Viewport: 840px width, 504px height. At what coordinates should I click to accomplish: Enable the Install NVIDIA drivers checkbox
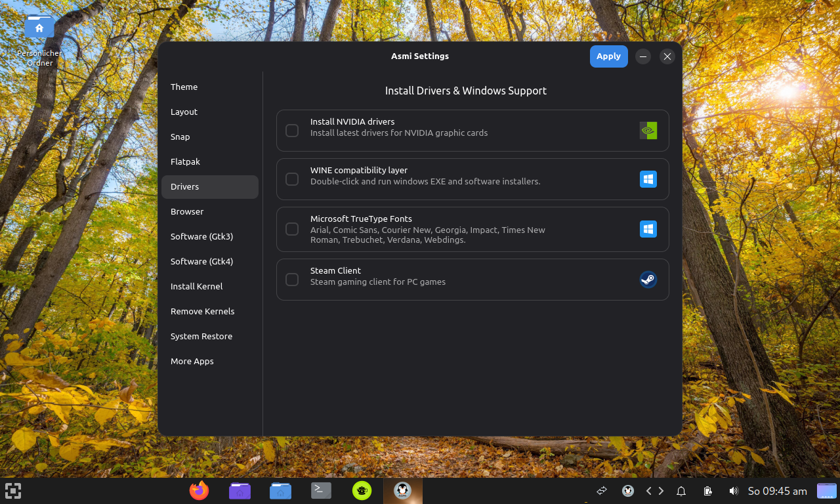click(x=292, y=131)
